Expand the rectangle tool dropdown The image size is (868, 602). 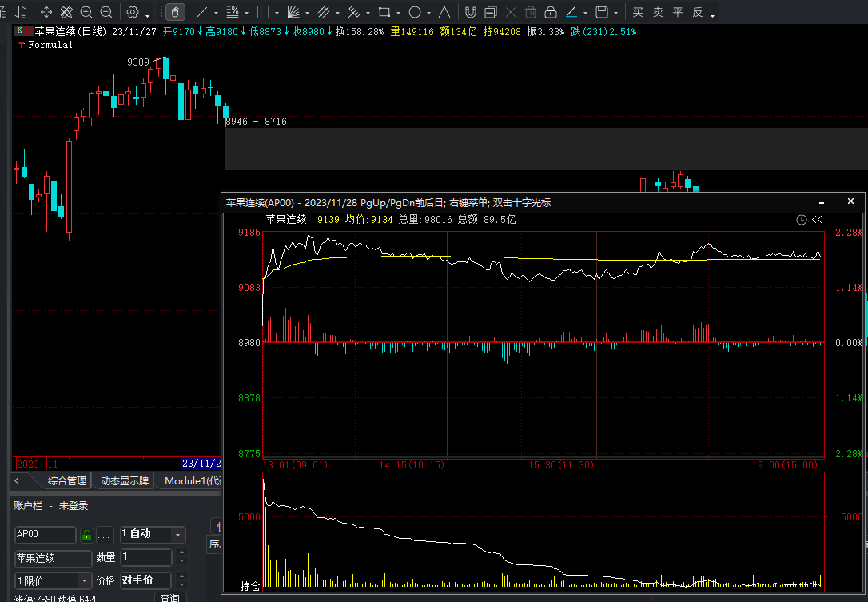398,13
